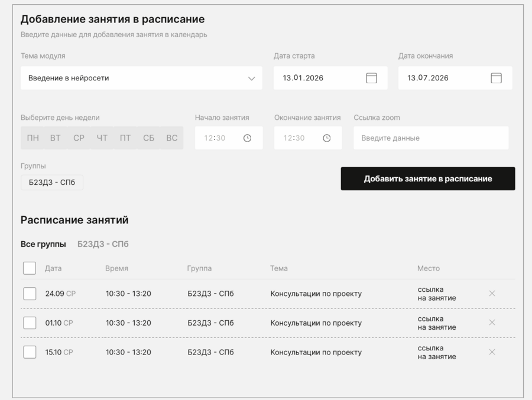This screenshot has height=400, width=532.
Task: Select weekday ЧТ
Action: (x=102, y=138)
